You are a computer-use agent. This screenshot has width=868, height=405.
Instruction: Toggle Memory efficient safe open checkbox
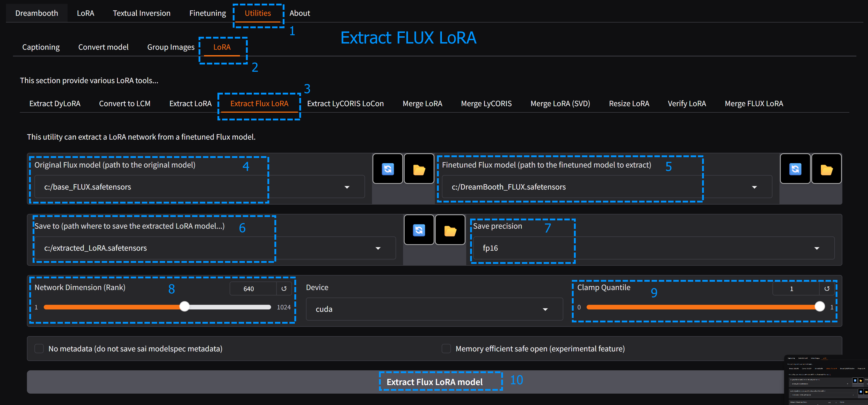446,348
